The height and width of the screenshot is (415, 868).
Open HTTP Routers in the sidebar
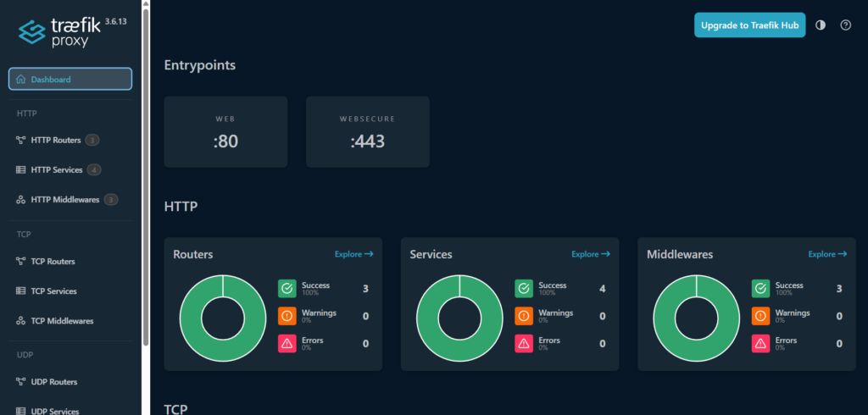coord(56,140)
